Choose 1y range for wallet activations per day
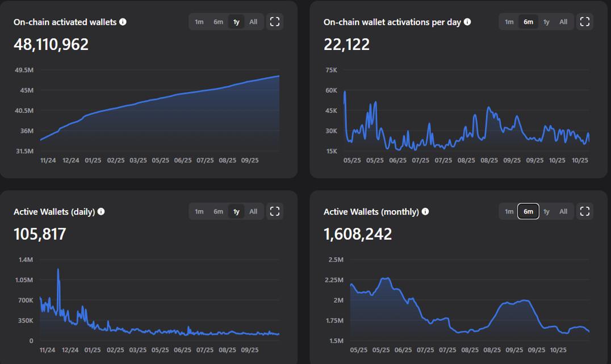The image size is (611, 364). [546, 22]
